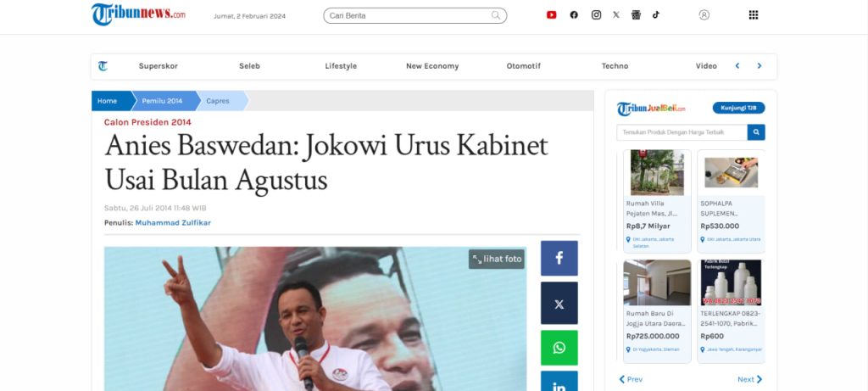
Task: Go to Pemilu 2014 breadcrumb
Action: pyautogui.click(x=162, y=101)
